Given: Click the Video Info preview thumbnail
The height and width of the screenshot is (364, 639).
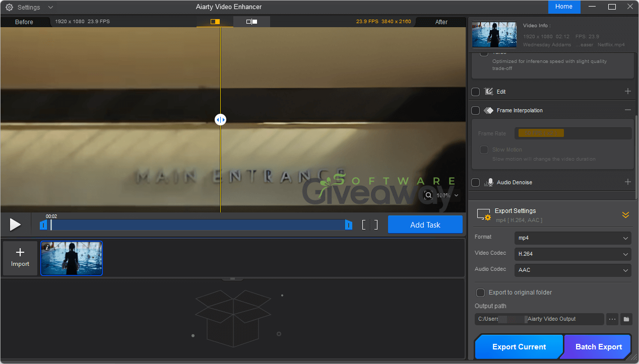Looking at the screenshot, I should (494, 34).
